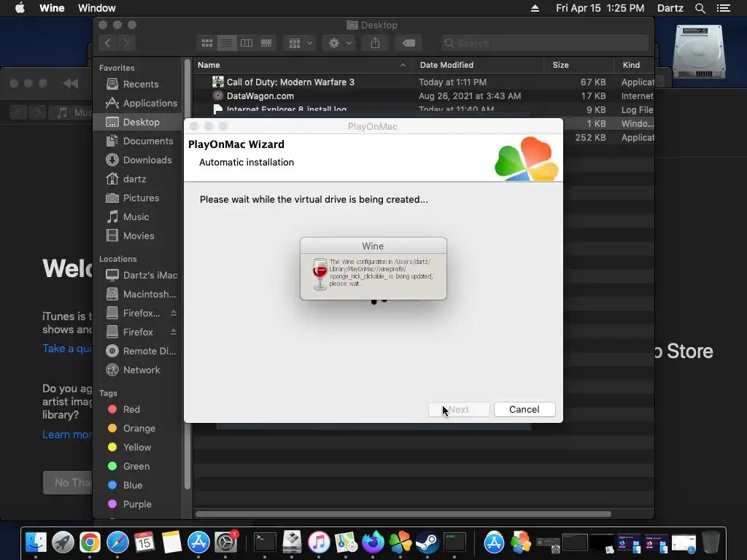
Task: Eject the Firefox... volume in sidebar
Action: coord(174,313)
